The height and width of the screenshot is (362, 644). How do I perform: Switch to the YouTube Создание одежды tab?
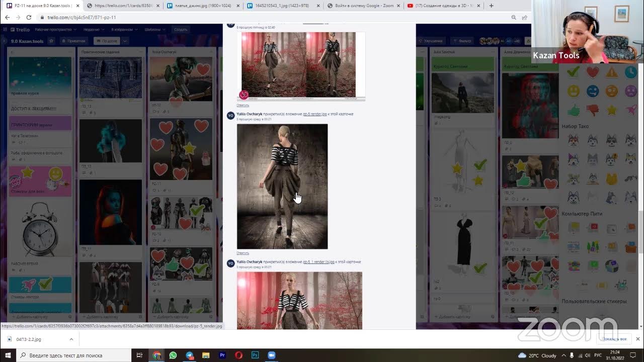pyautogui.click(x=444, y=6)
